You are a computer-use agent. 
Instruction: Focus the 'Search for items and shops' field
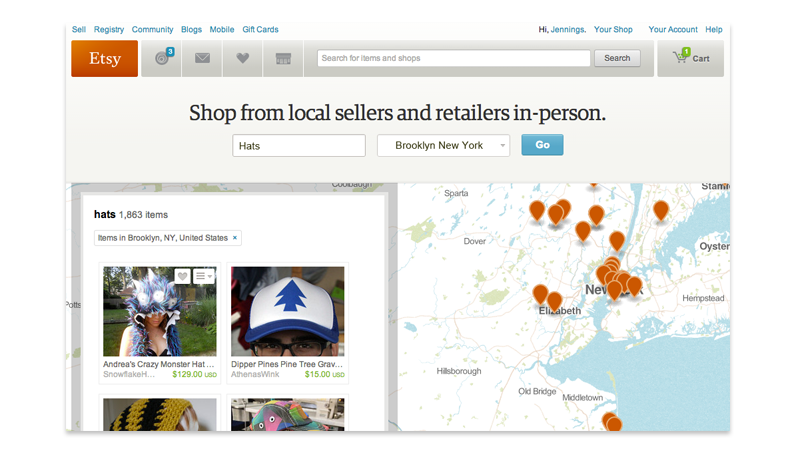tap(453, 58)
